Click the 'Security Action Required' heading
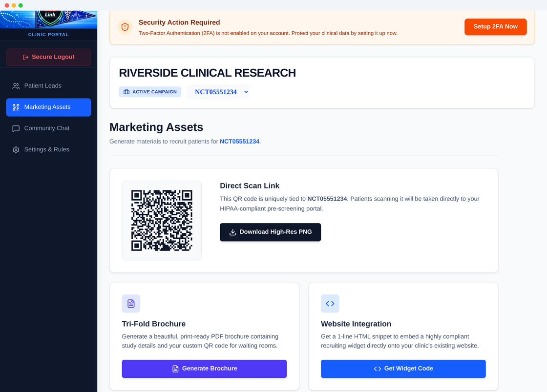Viewport: 547px width, 392px height. click(179, 22)
